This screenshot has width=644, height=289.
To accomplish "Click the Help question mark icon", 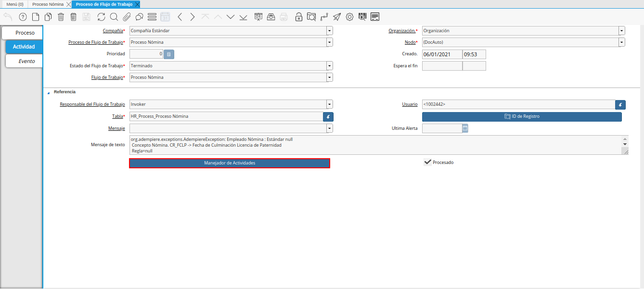I will coord(23,17).
